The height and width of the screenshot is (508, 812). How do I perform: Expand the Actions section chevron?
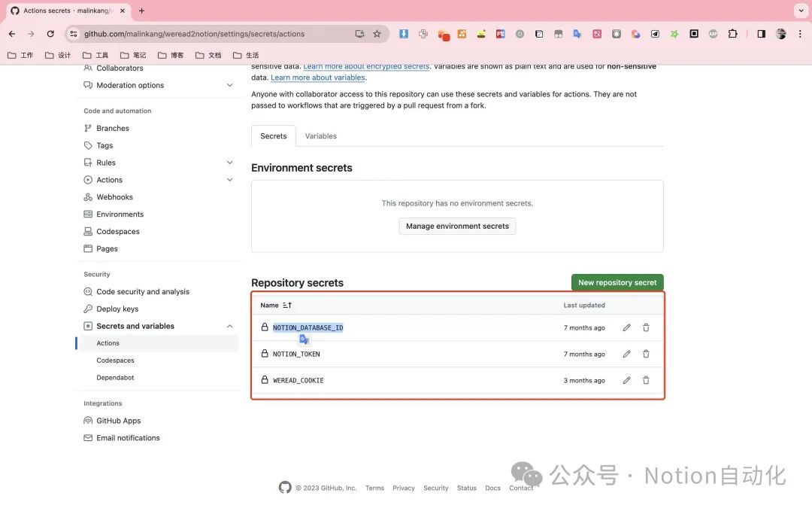pos(229,180)
